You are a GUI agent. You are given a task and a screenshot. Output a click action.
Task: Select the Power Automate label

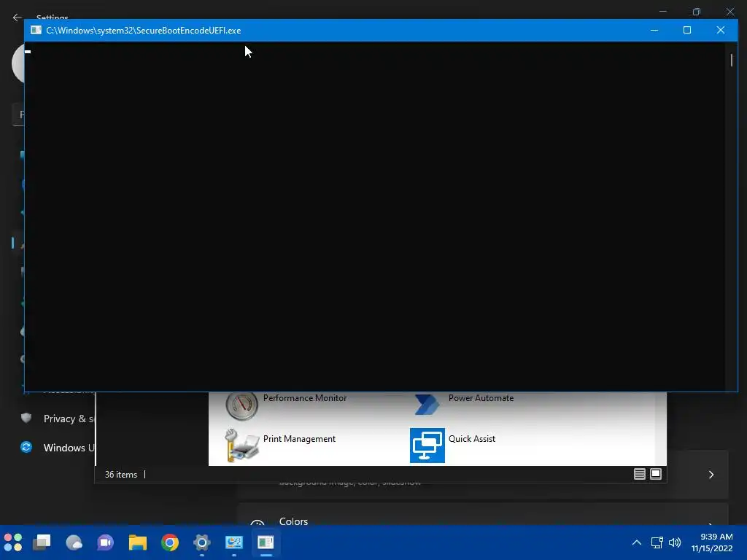click(x=481, y=398)
